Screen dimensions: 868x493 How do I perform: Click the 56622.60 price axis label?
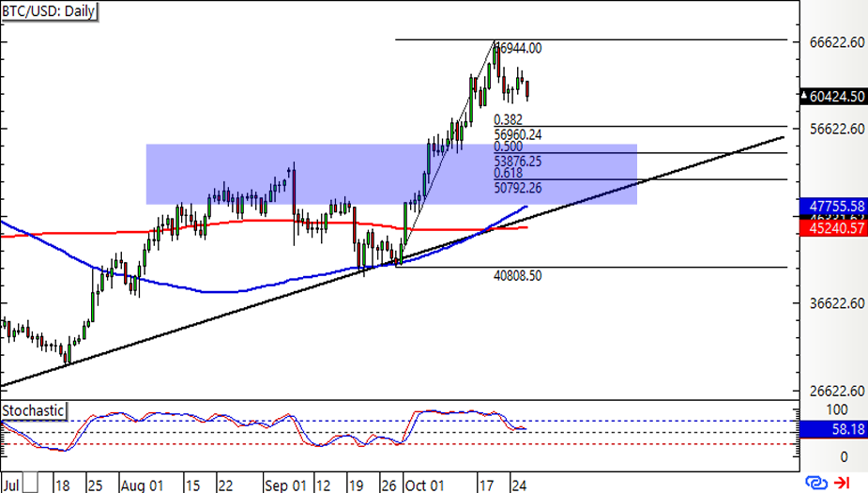pos(836,129)
